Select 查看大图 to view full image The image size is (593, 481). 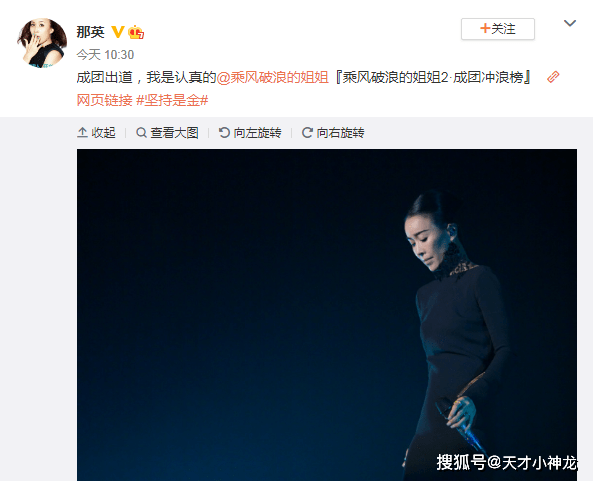(x=167, y=133)
